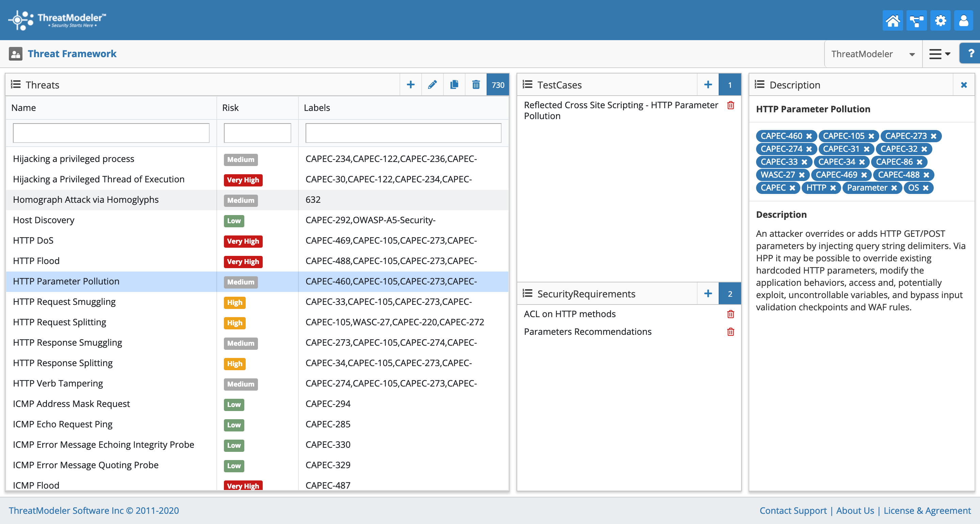This screenshot has height=524, width=980.
Task: Select the HTTP Request Smuggling threat
Action: (x=257, y=302)
